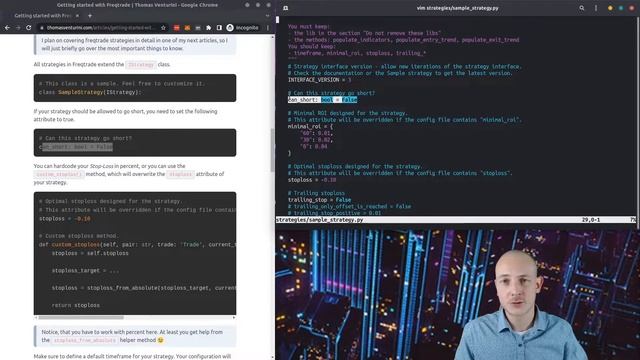Click the presenter webcam video area
640x360 pixels.
pyautogui.click(x=457, y=294)
